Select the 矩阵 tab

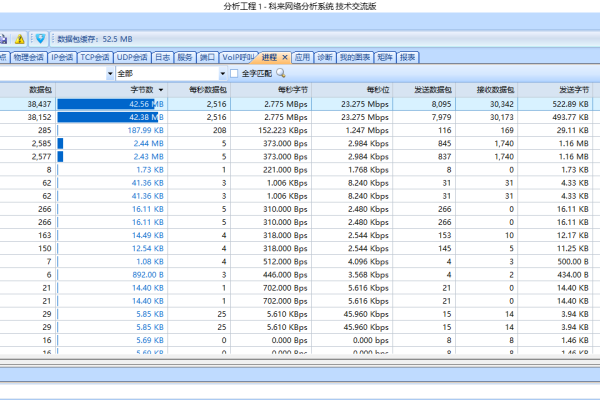tap(385, 58)
